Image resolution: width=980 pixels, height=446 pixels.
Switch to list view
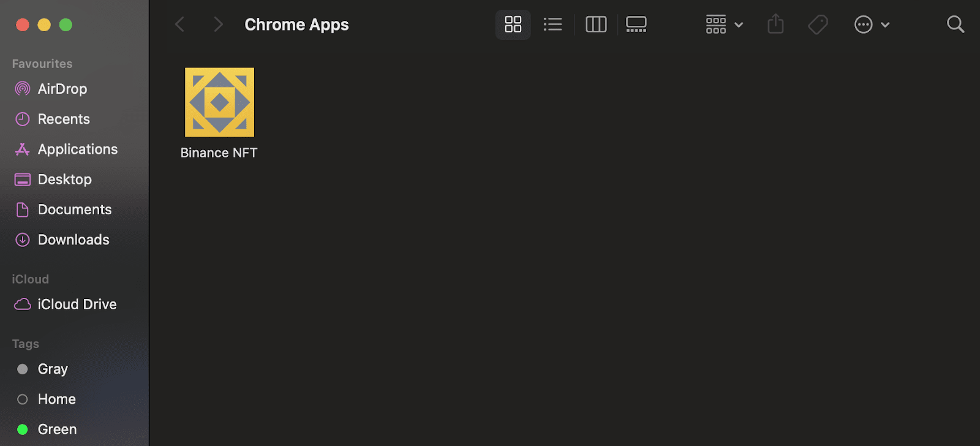coord(552,25)
